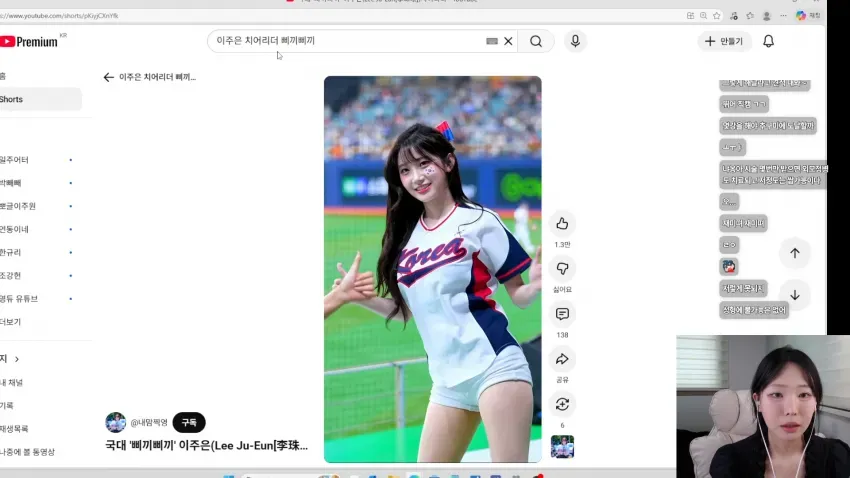
Task: Click the browser address bar URL
Action: click(60, 16)
